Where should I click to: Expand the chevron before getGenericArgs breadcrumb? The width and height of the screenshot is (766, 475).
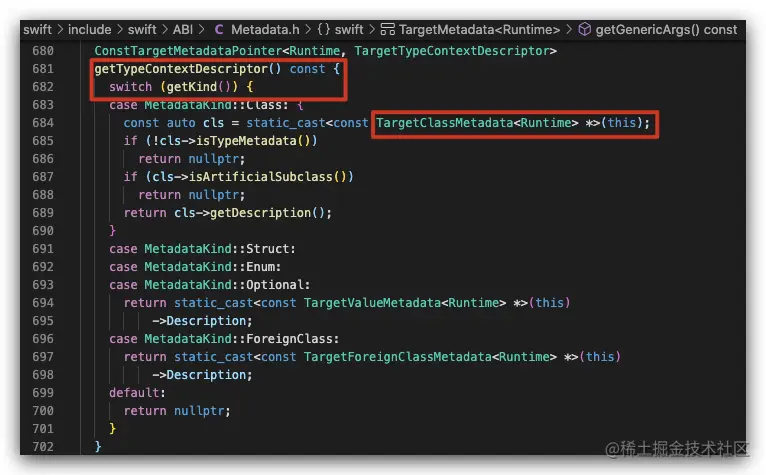(569, 30)
